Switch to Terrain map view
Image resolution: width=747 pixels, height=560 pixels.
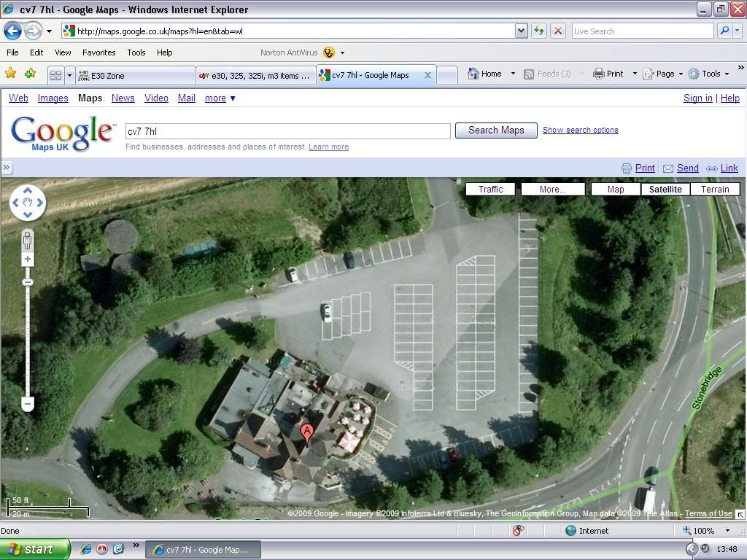(x=715, y=189)
